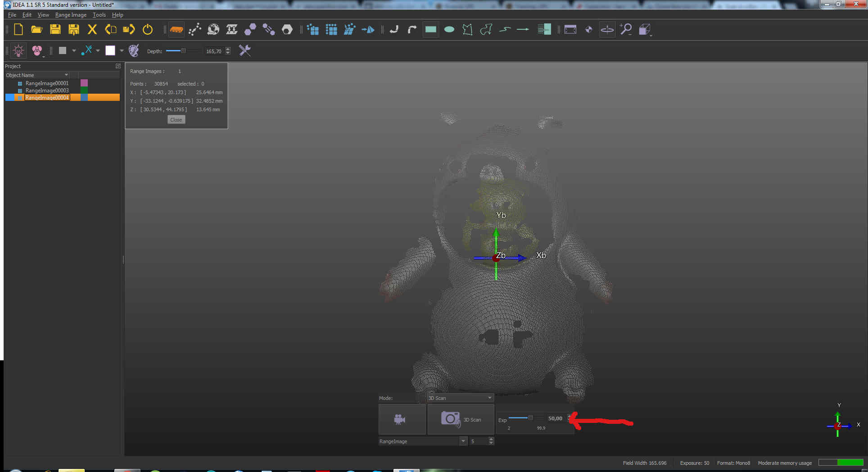Select RangeImage00004 in the project tree
The image size is (868, 472).
point(47,98)
